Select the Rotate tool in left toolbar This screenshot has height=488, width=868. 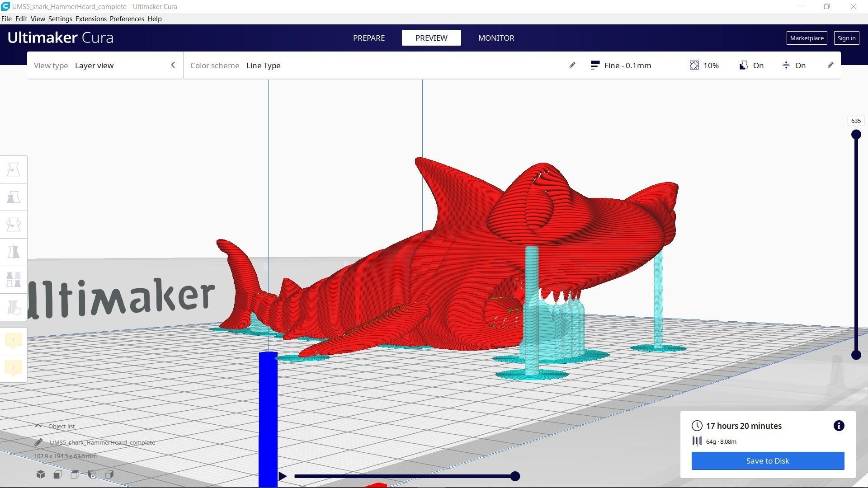(14, 225)
